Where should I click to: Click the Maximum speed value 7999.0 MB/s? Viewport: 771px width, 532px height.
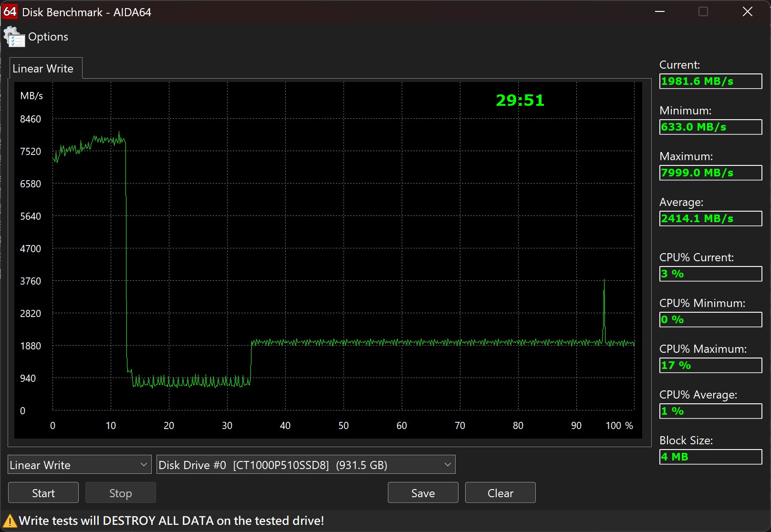coord(710,173)
